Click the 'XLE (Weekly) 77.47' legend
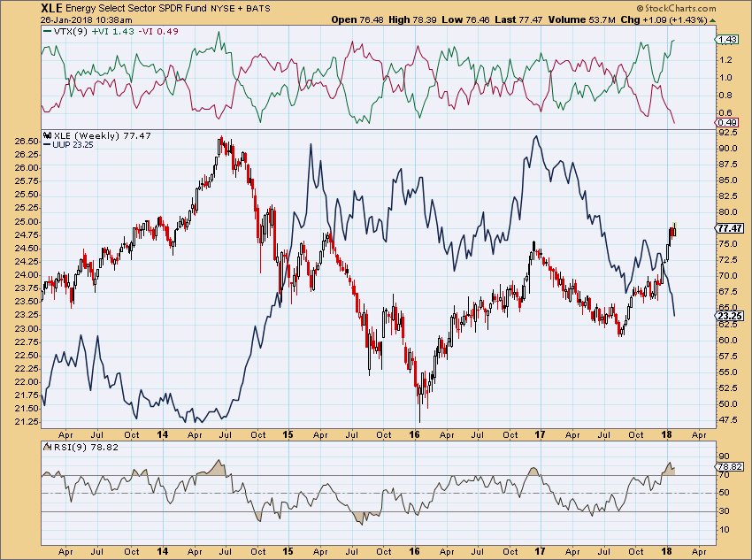Viewport: 752px width, 560px height. pyautogui.click(x=102, y=135)
